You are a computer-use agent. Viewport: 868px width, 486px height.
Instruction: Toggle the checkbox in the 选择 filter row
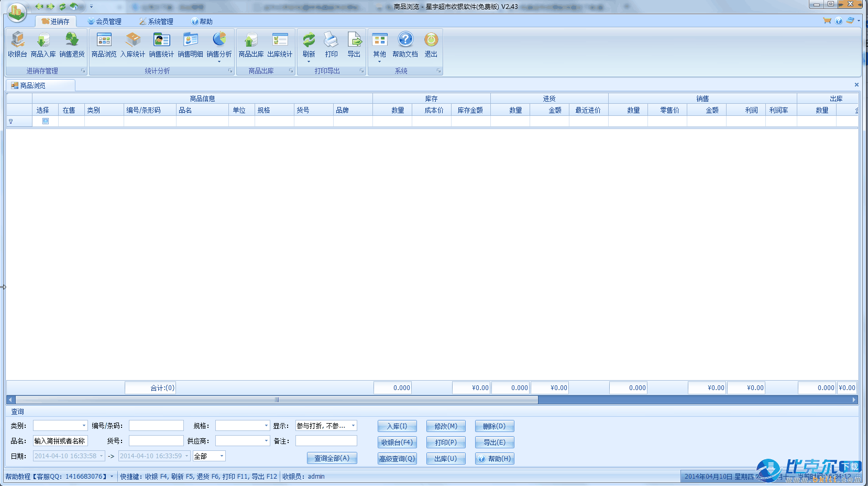pos(46,121)
